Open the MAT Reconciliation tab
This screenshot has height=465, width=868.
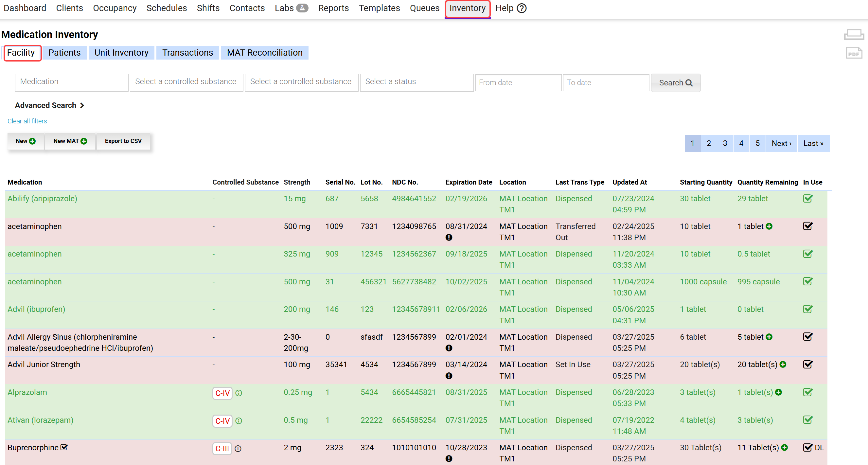[264, 53]
